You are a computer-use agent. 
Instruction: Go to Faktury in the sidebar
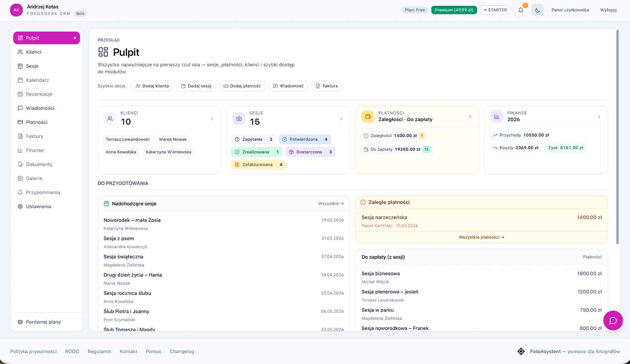pos(34,136)
